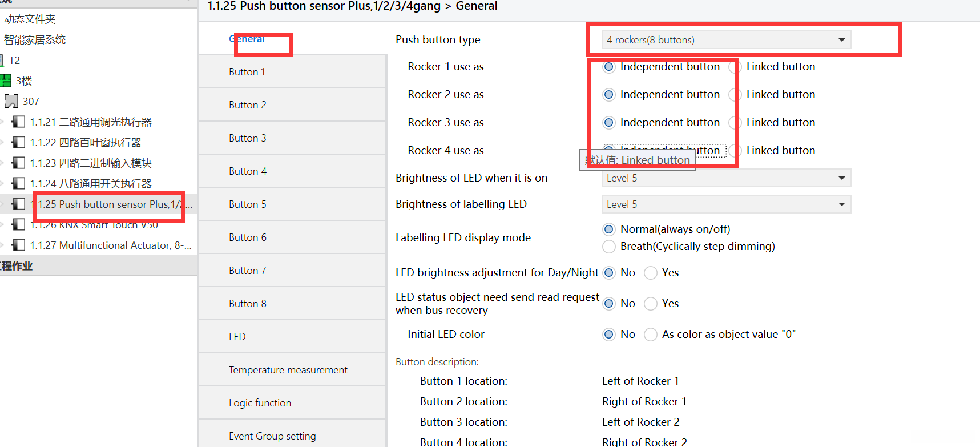Click the device icon beside 1.1.22 四路百叶窗执行器
Viewport: 980px width, 447px height.
[19, 142]
